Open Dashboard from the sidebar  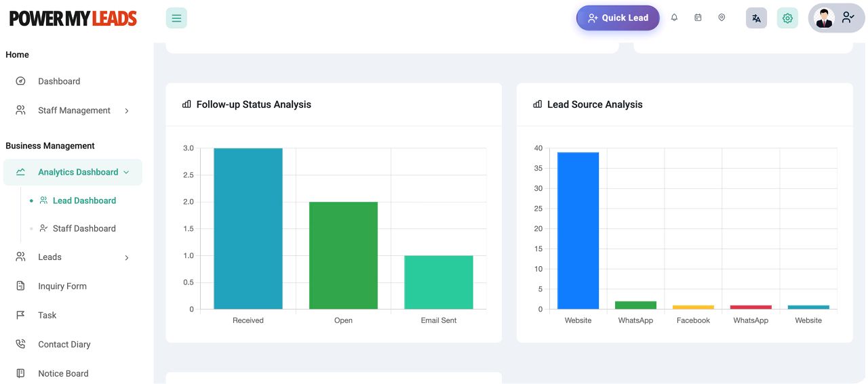[59, 81]
